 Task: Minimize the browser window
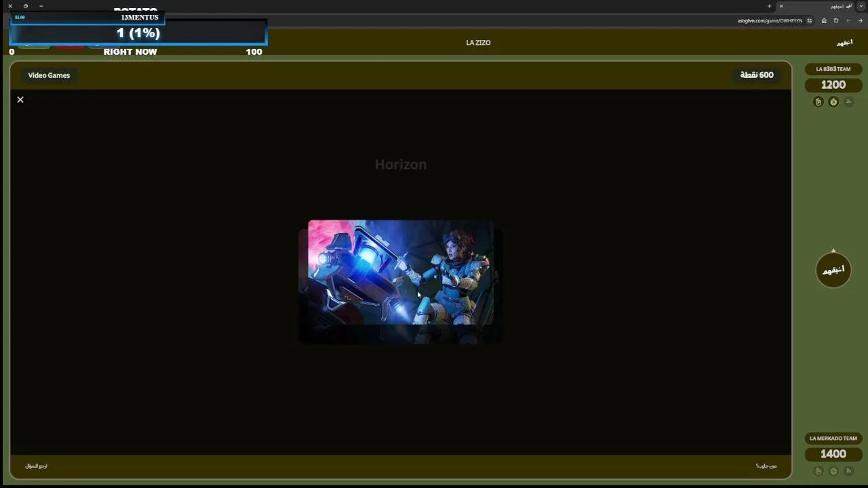click(41, 6)
